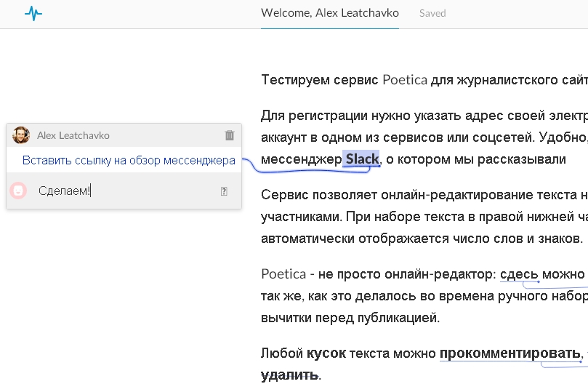Click Alex Leatchavko's avatar photo
This screenshot has height=392, width=588.
[20, 135]
